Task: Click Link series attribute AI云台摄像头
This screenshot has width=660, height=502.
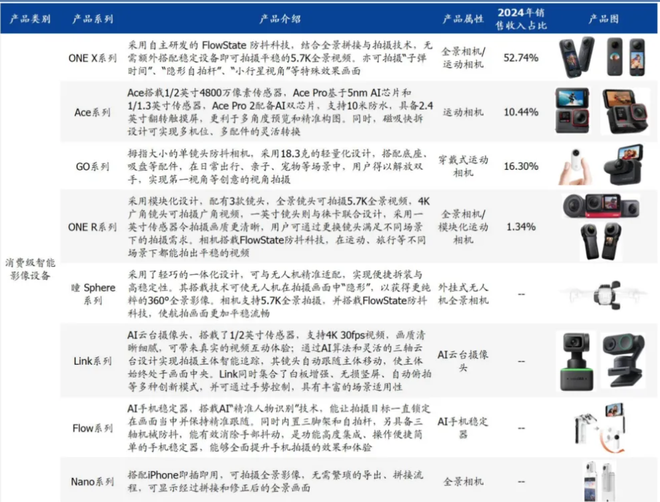Action: [x=463, y=361]
